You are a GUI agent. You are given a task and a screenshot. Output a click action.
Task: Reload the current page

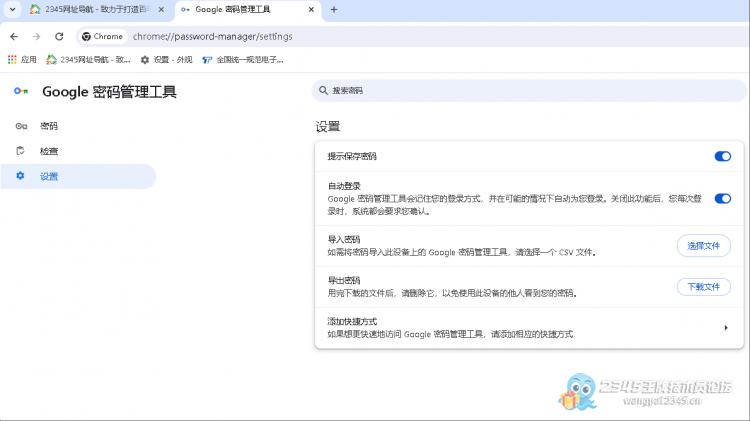(59, 36)
